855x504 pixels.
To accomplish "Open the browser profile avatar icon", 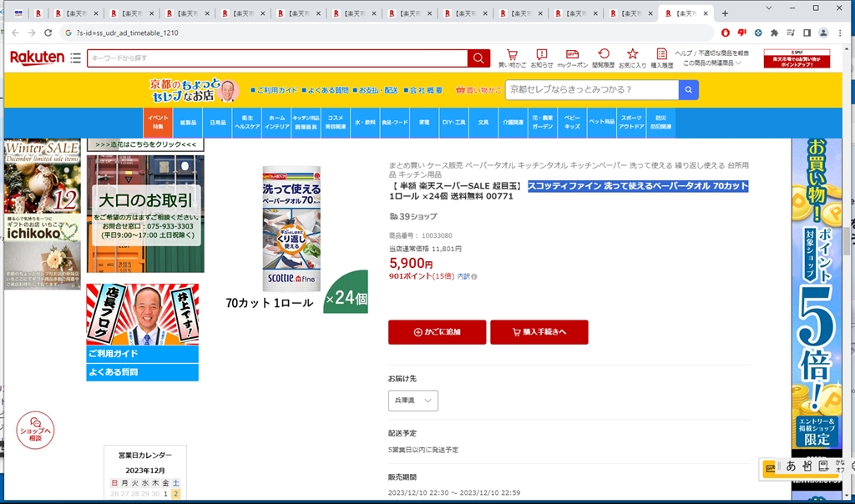I will coord(823,33).
